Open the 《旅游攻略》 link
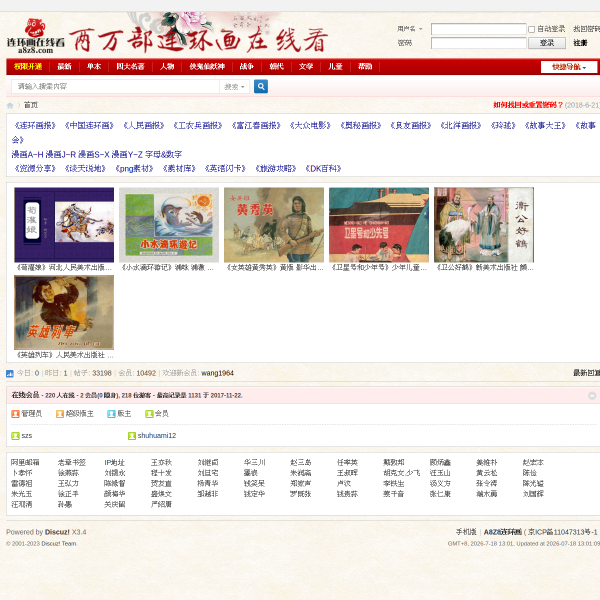600x600 pixels. [x=276, y=169]
